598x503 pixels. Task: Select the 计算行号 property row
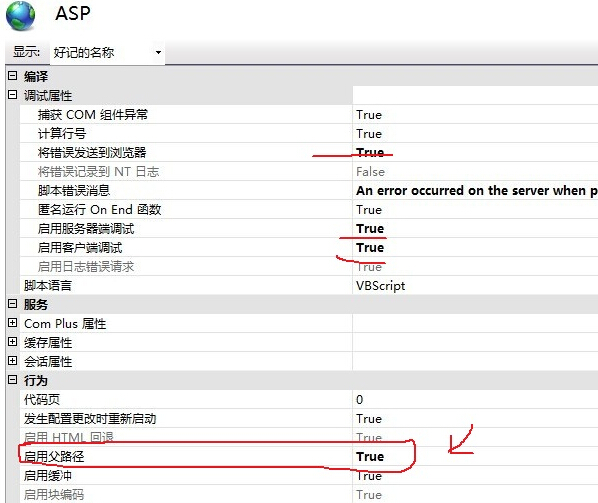click(309, 133)
